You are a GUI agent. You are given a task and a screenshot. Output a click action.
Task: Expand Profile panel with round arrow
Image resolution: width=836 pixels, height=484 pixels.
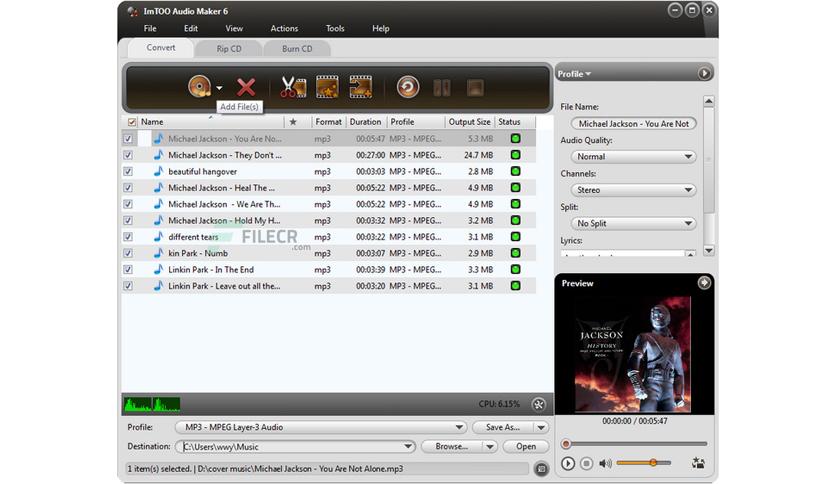click(704, 74)
